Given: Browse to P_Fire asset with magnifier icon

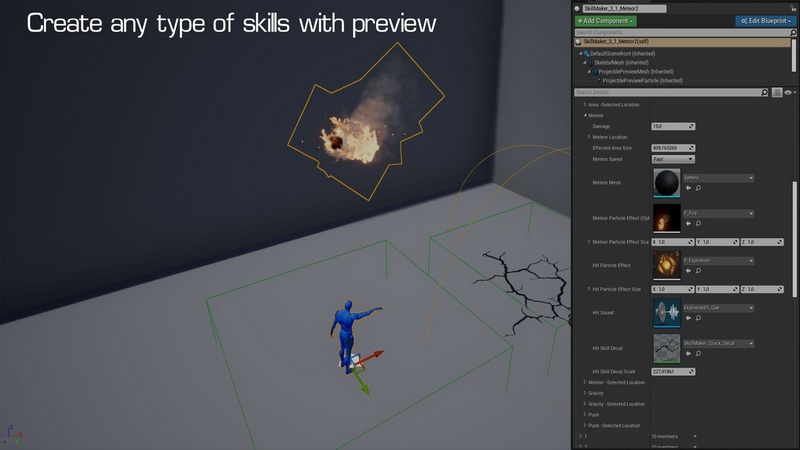Looking at the screenshot, I should [698, 223].
